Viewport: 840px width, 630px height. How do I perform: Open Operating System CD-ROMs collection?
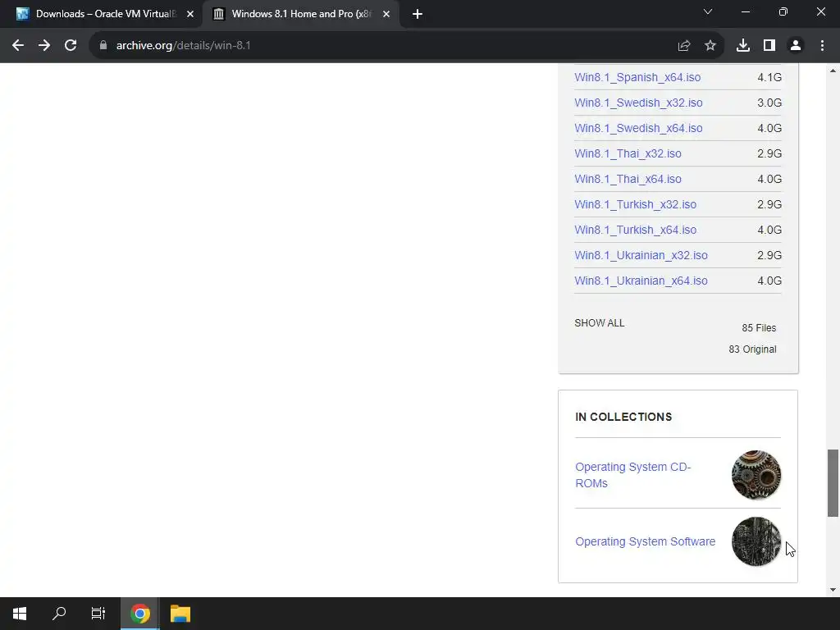coord(633,475)
